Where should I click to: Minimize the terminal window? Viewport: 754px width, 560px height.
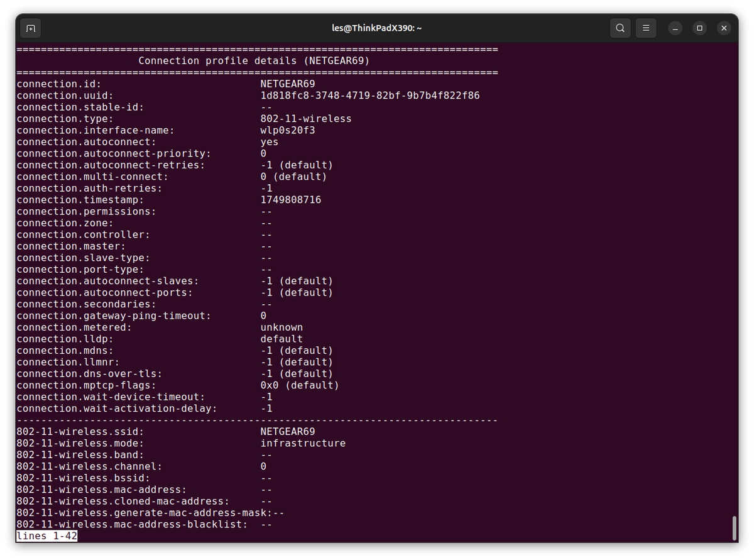(674, 28)
